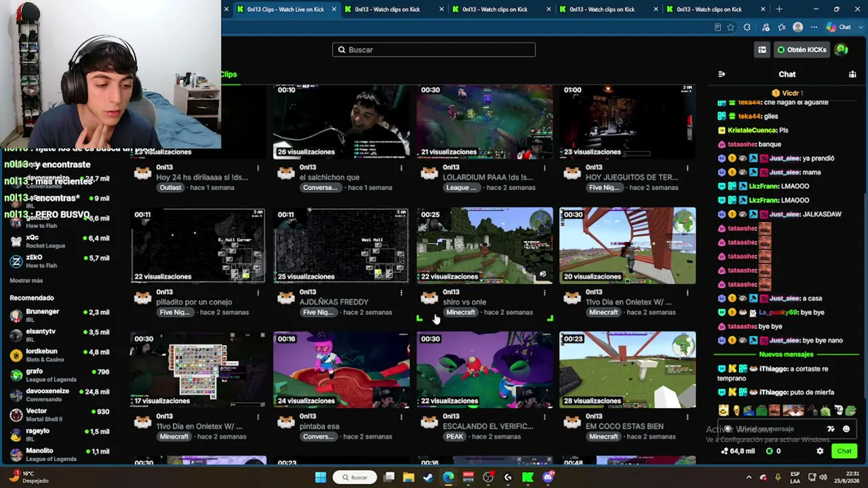Open OBS Studio from the taskbar

(488, 477)
